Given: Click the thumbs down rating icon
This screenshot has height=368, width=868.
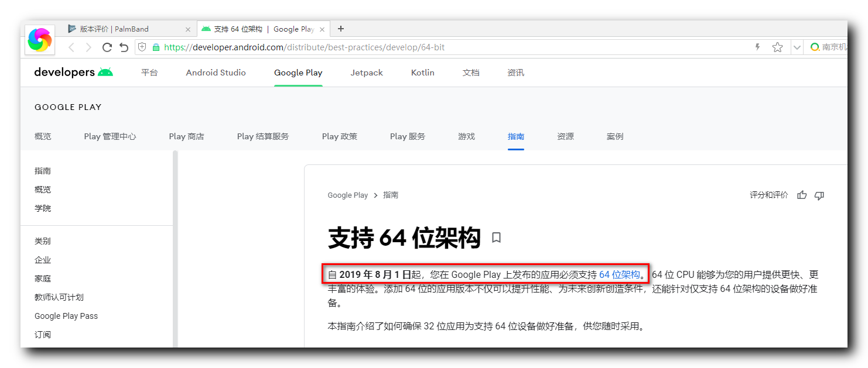Looking at the screenshot, I should (819, 195).
